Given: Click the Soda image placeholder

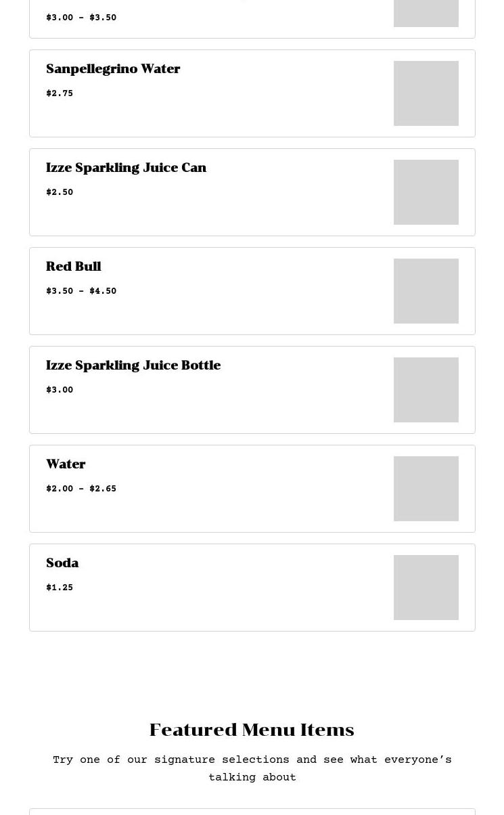Looking at the screenshot, I should [426, 588].
